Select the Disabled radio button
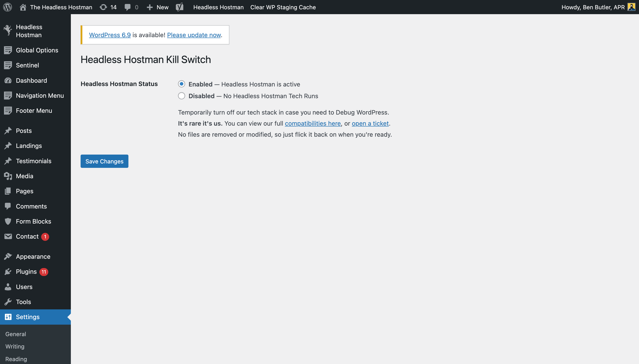The height and width of the screenshot is (364, 639). (x=182, y=96)
